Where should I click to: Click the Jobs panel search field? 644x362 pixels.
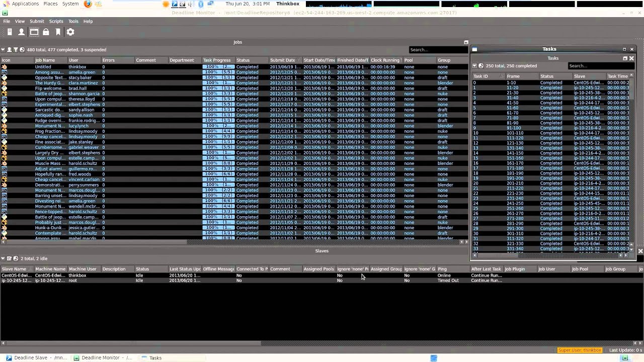point(438,50)
